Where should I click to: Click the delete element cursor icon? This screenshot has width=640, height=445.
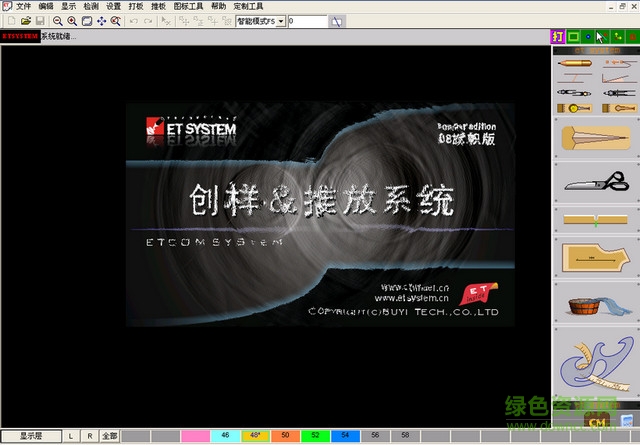click(166, 21)
